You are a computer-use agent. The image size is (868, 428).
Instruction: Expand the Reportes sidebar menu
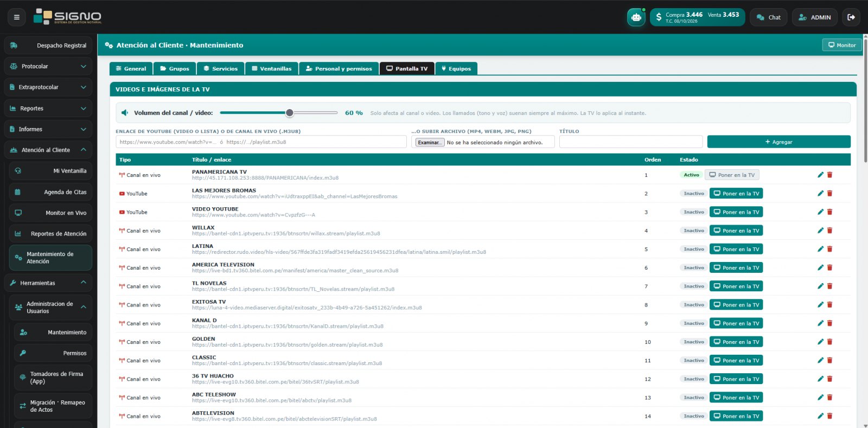(x=48, y=108)
